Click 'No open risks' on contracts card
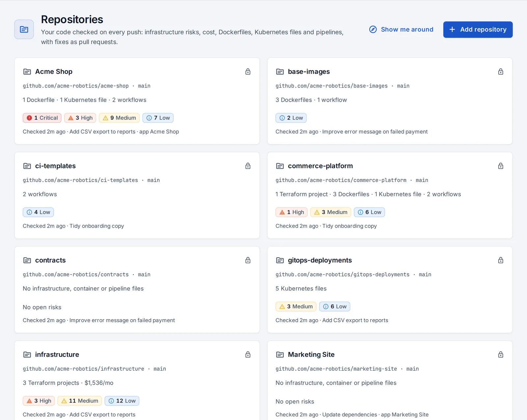This screenshot has width=527, height=420. click(x=42, y=307)
